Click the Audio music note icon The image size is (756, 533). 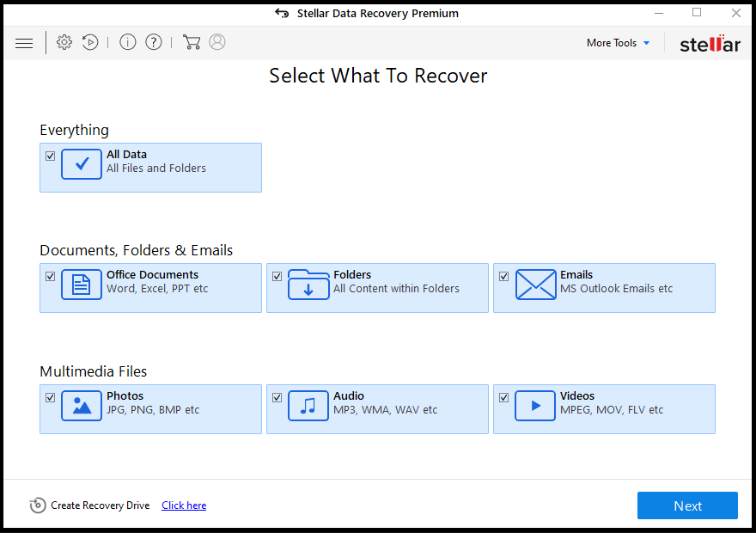308,406
